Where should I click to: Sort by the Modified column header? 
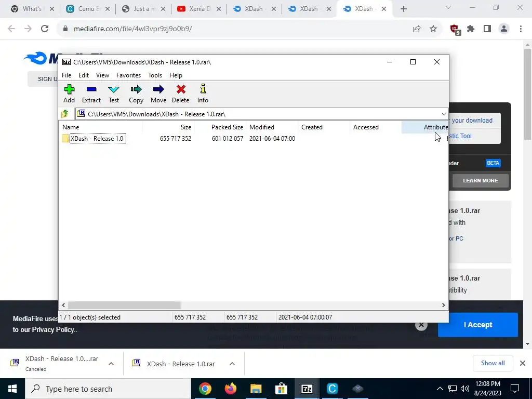272,127
